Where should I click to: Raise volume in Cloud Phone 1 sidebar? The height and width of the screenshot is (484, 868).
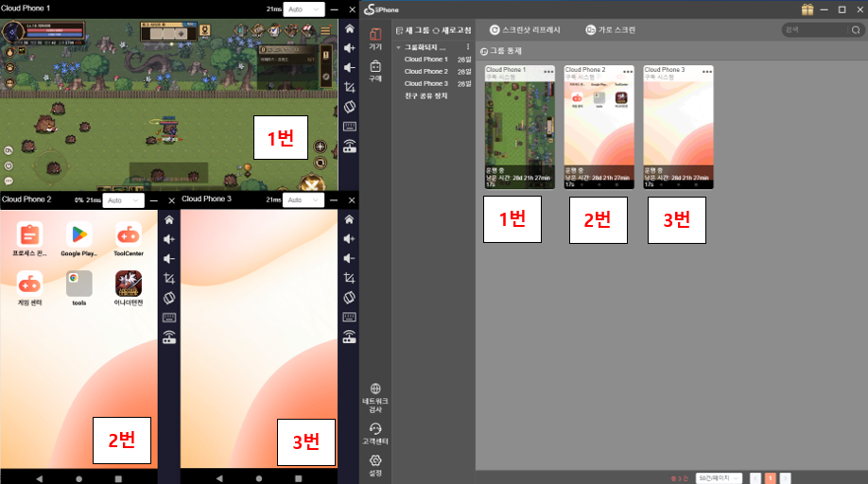349,48
